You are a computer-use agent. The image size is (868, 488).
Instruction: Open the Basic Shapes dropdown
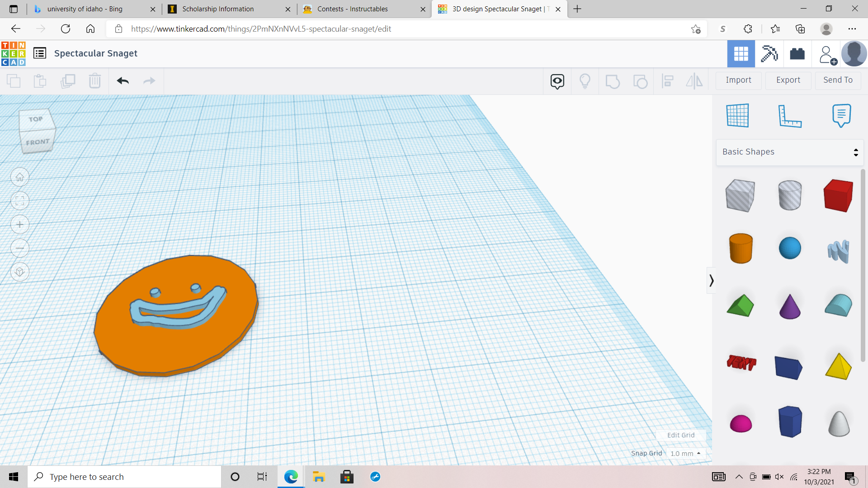(790, 152)
